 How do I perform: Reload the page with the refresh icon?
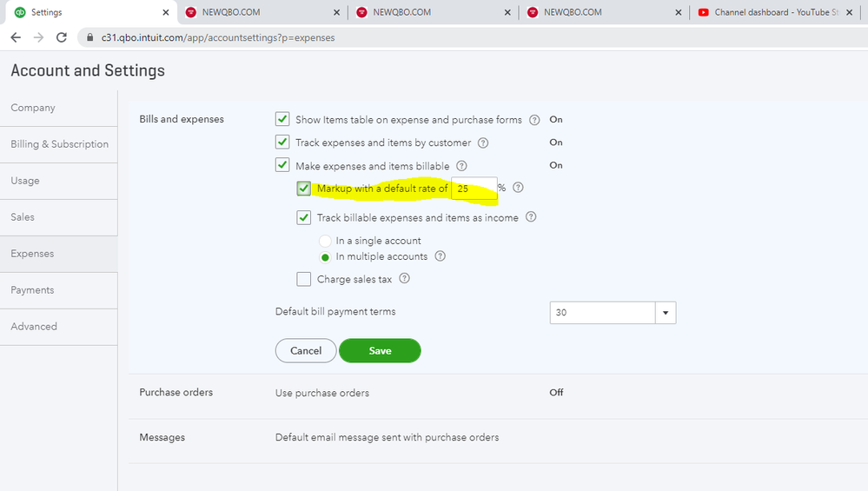[62, 37]
